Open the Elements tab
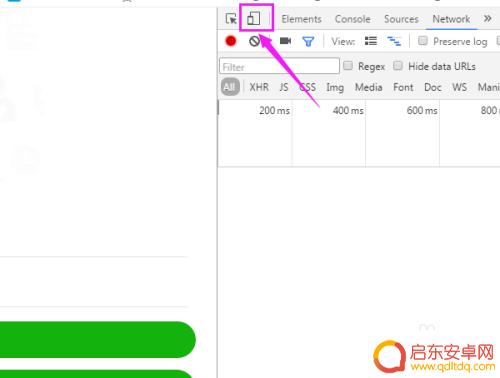Screen dimensions: 500x378 (301, 19)
